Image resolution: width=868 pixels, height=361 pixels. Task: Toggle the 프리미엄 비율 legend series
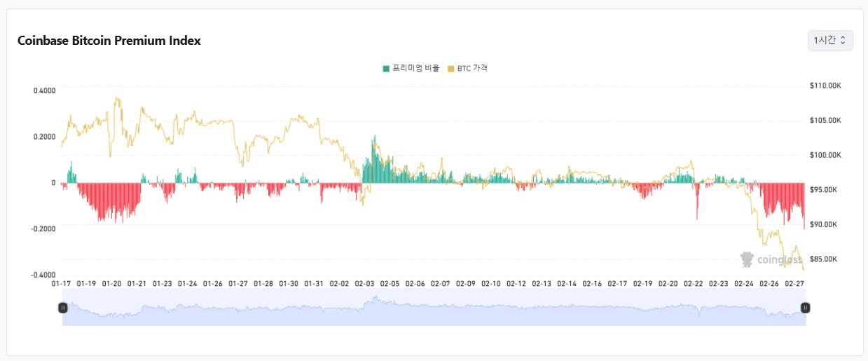[x=411, y=68]
